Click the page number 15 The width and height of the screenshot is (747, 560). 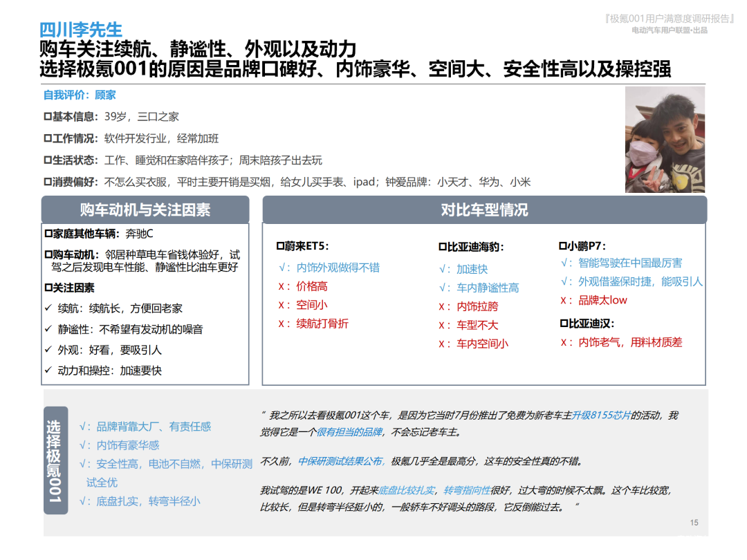pyautogui.click(x=694, y=523)
